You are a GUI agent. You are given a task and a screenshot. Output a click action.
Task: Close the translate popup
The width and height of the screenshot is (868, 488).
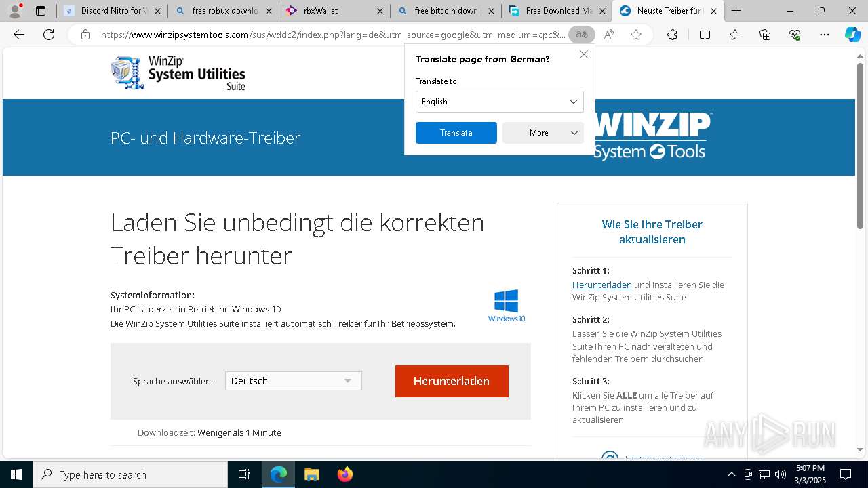583,54
